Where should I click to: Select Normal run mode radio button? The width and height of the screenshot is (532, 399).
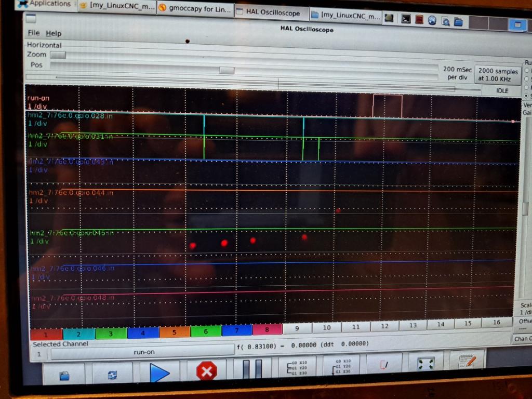click(527, 71)
